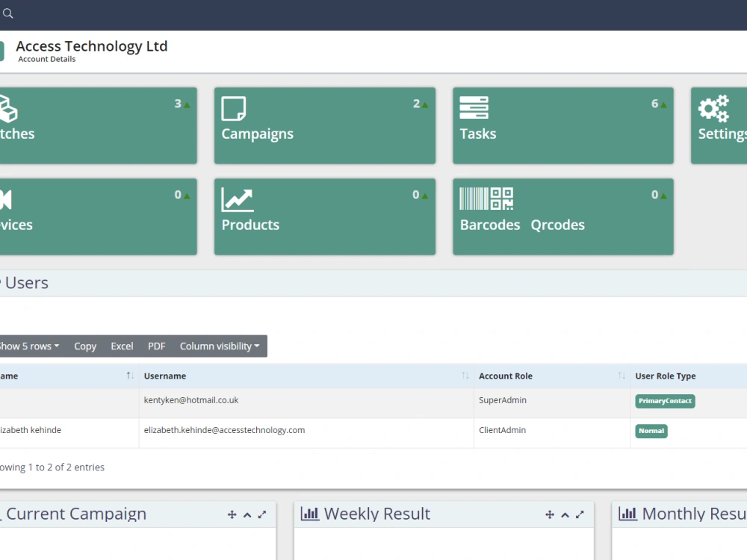
Task: Click the Weekly Result bar chart icon
Action: point(310,514)
